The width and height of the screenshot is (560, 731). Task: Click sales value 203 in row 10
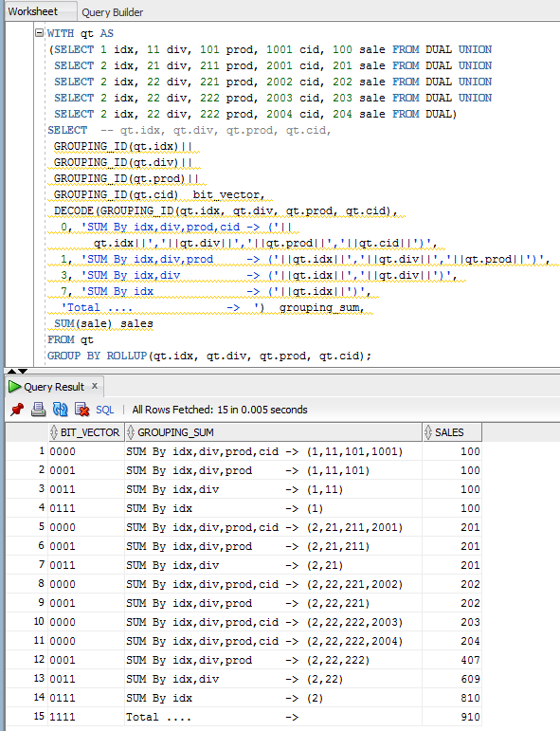click(x=452, y=622)
